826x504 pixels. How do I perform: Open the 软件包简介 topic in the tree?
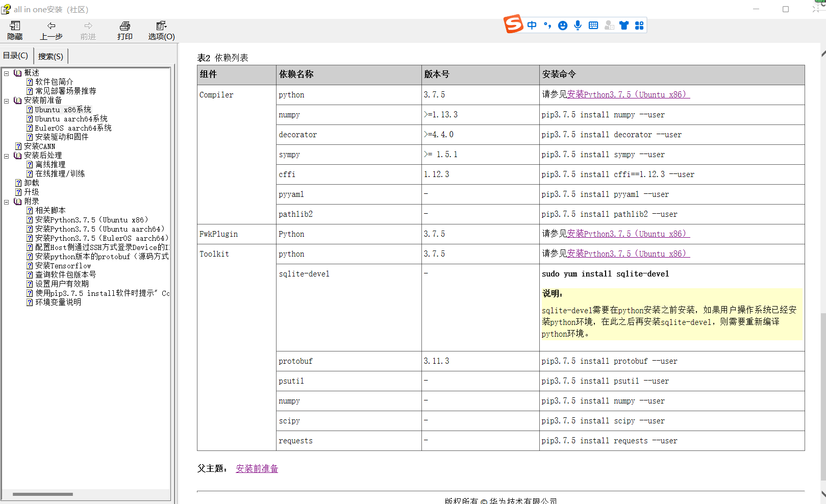(54, 82)
